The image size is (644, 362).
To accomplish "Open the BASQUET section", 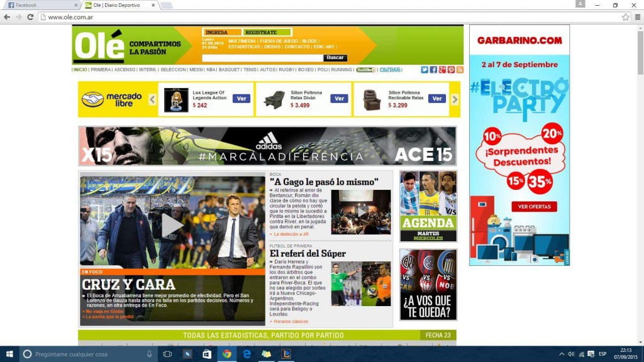I will [229, 70].
